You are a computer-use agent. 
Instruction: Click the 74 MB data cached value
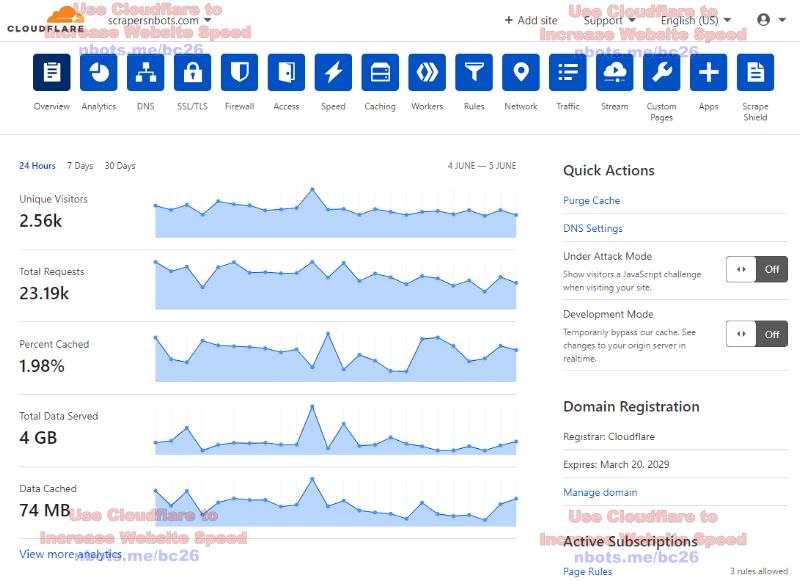pyautogui.click(x=44, y=510)
